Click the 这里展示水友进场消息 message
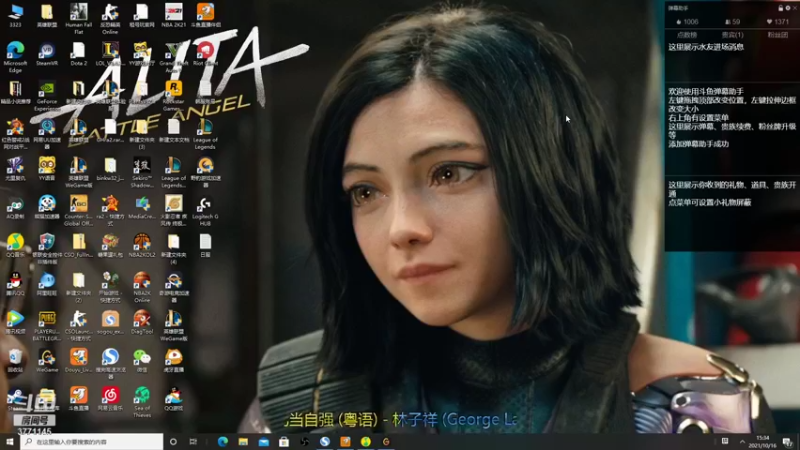 click(x=706, y=47)
